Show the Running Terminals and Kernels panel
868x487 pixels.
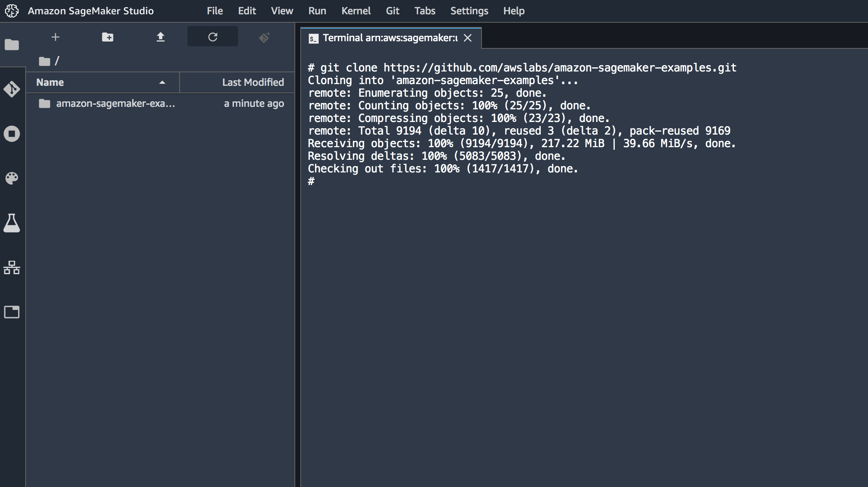click(x=12, y=134)
